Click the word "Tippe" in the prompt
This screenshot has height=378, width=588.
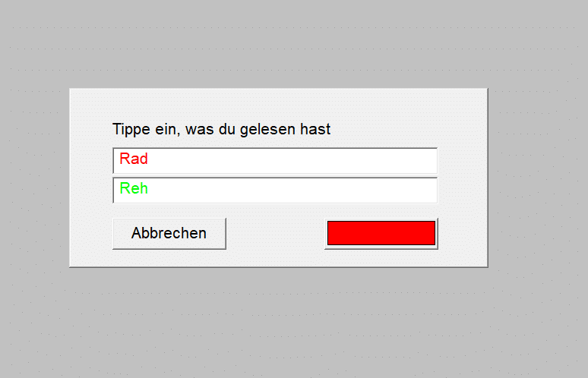tap(130, 129)
